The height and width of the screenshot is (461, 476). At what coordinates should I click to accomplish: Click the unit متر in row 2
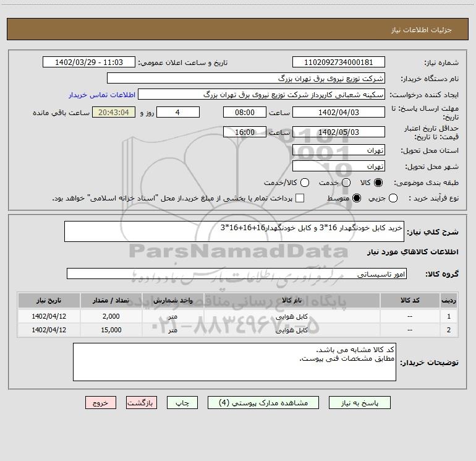click(x=172, y=330)
